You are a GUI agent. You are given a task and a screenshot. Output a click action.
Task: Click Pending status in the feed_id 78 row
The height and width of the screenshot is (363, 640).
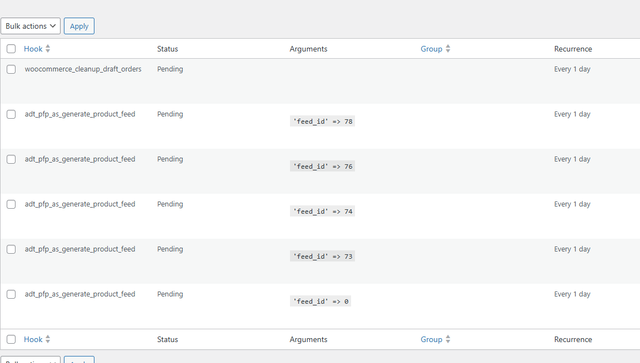click(170, 114)
